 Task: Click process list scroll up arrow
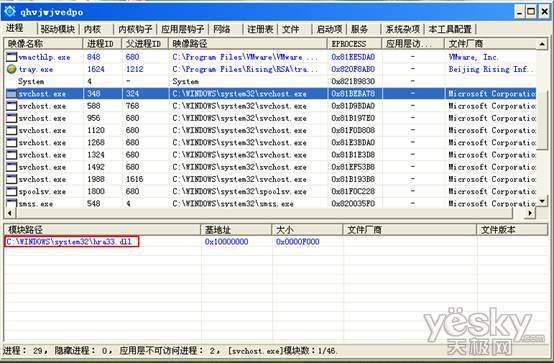(542, 44)
